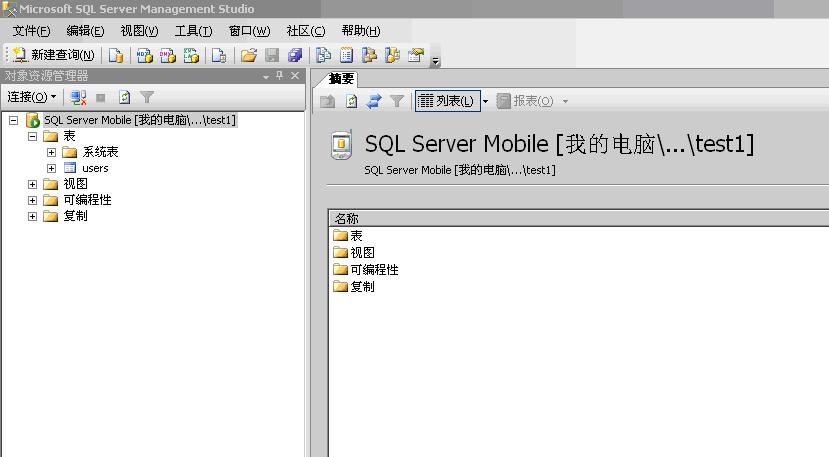Select the 复制 folder in Object Explorer tree
829x457 pixels.
point(75,216)
